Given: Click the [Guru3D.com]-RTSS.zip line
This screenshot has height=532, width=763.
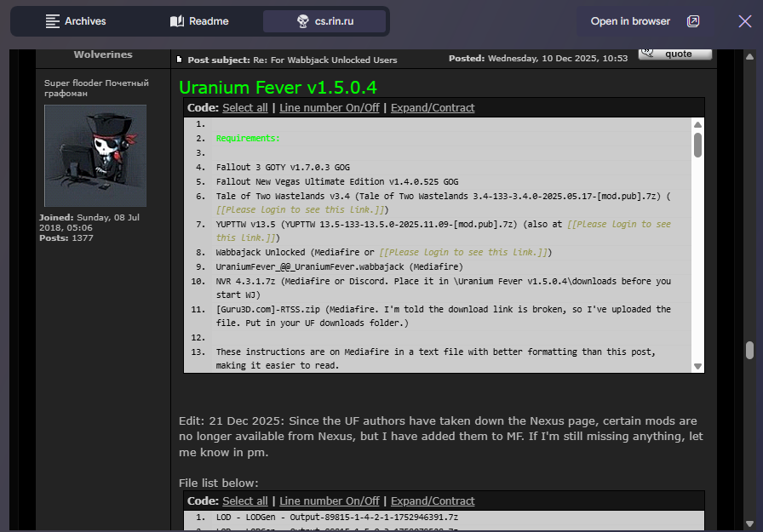Looking at the screenshot, I should click(x=444, y=316).
